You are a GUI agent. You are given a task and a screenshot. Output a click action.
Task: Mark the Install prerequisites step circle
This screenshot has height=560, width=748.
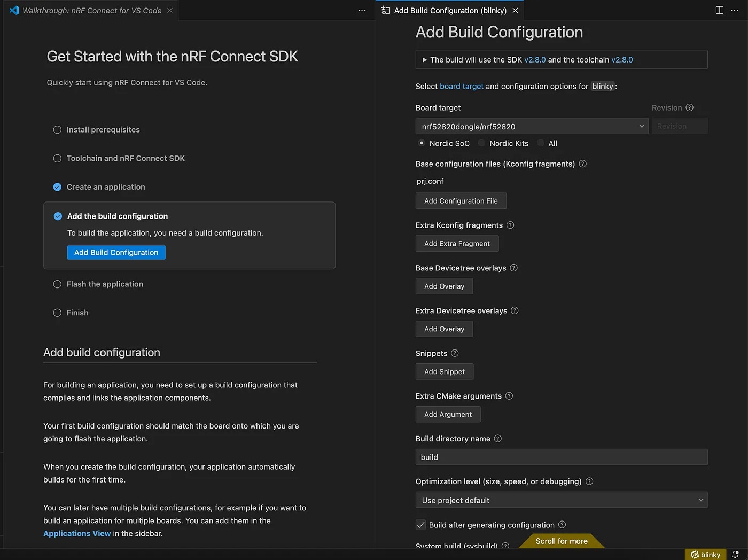point(57,130)
